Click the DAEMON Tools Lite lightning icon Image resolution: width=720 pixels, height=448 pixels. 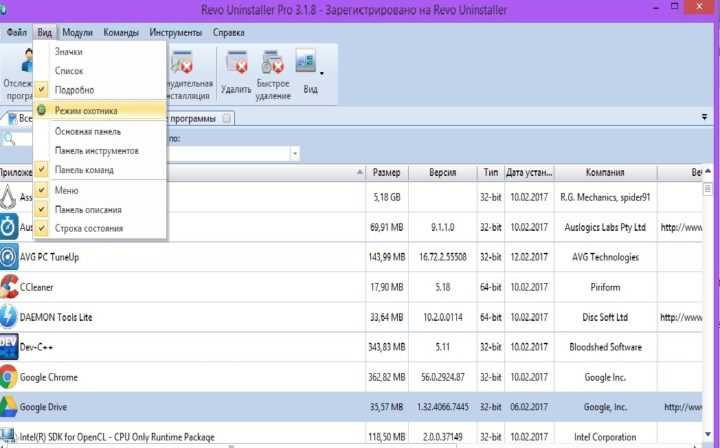tap(9, 317)
